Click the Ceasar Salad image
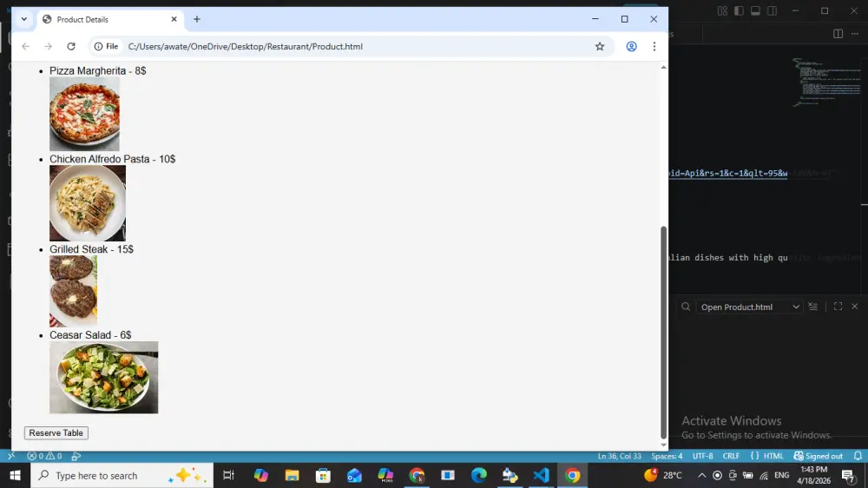868x488 pixels. pos(103,377)
